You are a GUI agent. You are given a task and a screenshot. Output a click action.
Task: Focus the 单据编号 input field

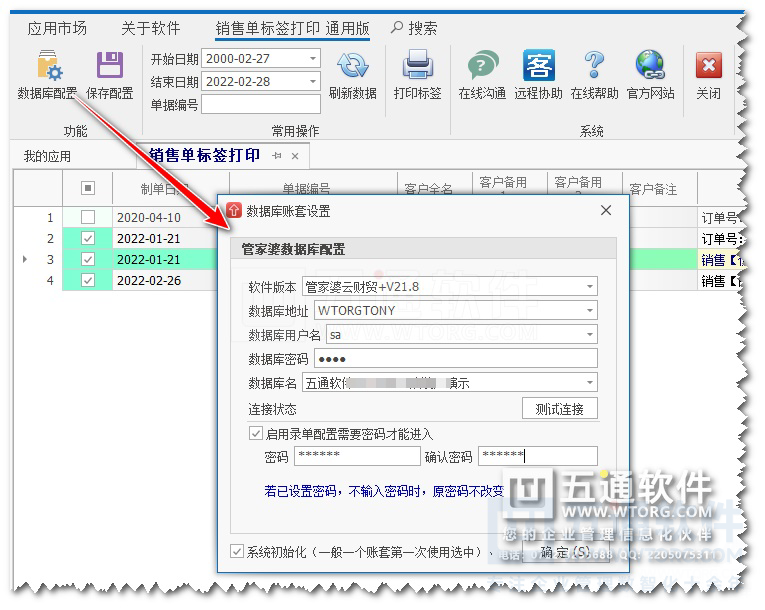coord(261,104)
